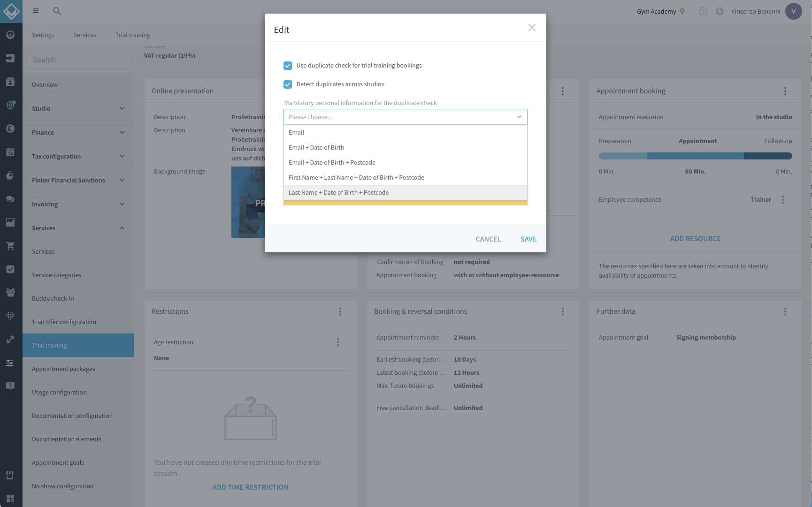812x507 pixels.
Task: Open Appointment booking card three-dot menu
Action: [785, 91]
